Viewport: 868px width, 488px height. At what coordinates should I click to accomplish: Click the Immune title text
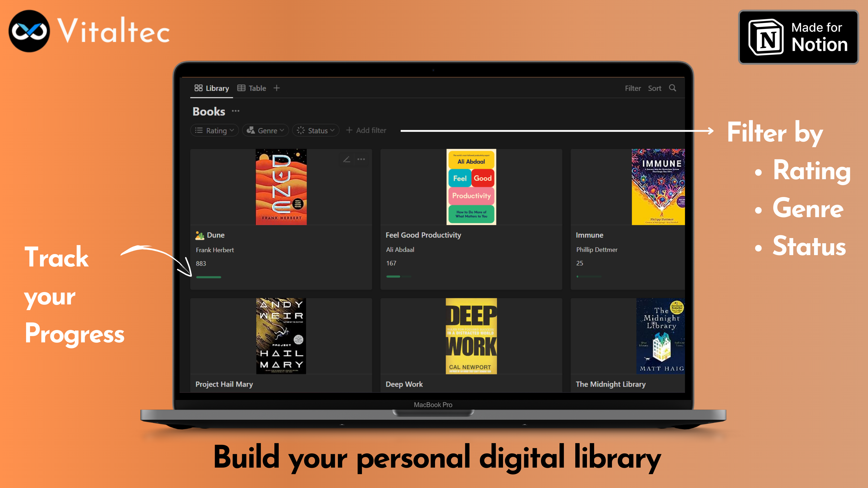[589, 235]
